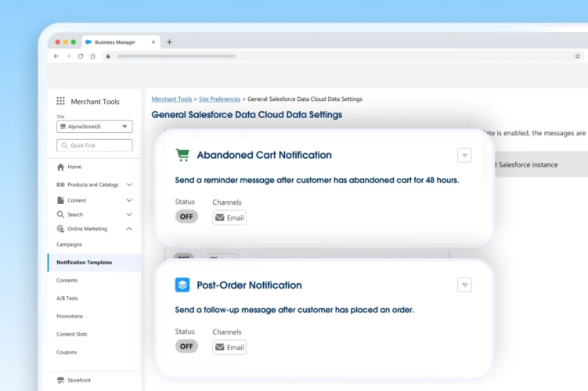588x391 pixels.
Task: Click the browser home icon
Action: coord(92,56)
